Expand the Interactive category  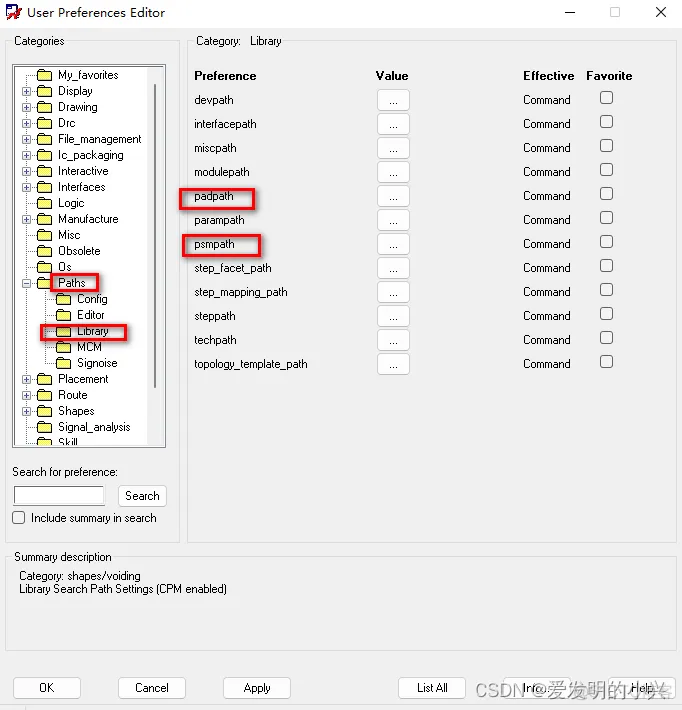click(x=26, y=171)
